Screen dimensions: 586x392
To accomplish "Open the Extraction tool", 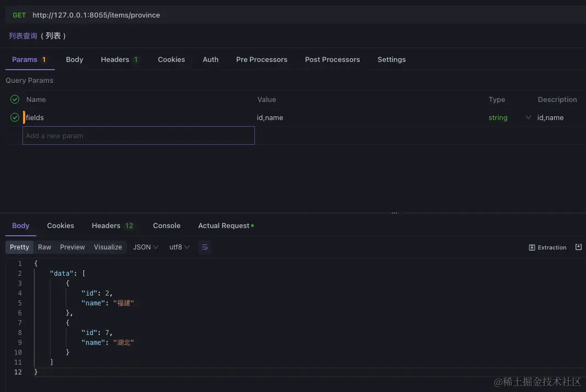I will click(x=548, y=247).
